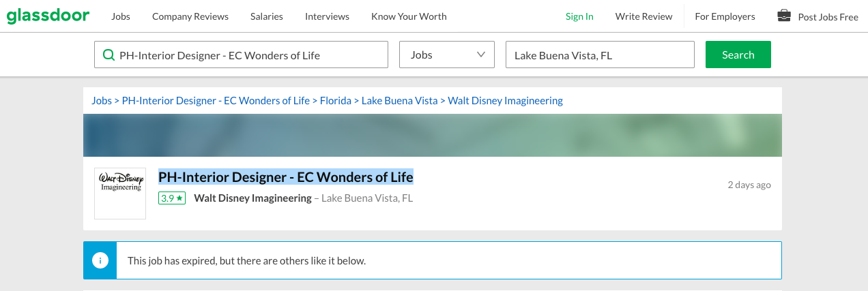Open For Employers page

pyautogui.click(x=725, y=16)
